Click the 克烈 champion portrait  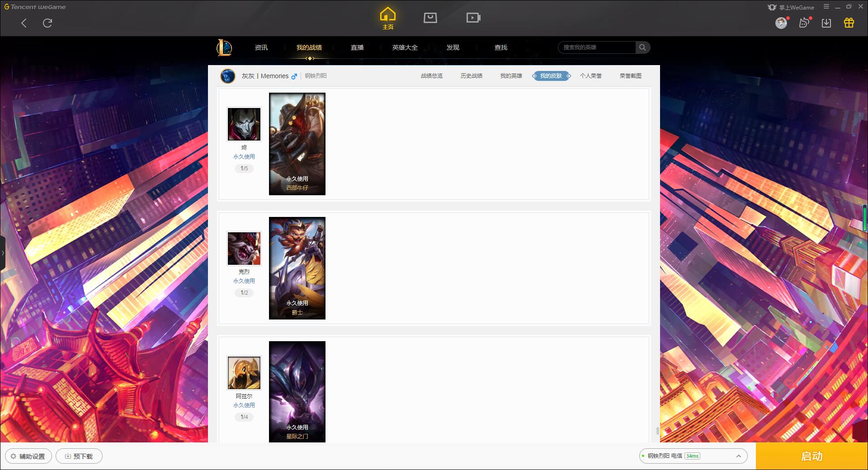[244, 249]
